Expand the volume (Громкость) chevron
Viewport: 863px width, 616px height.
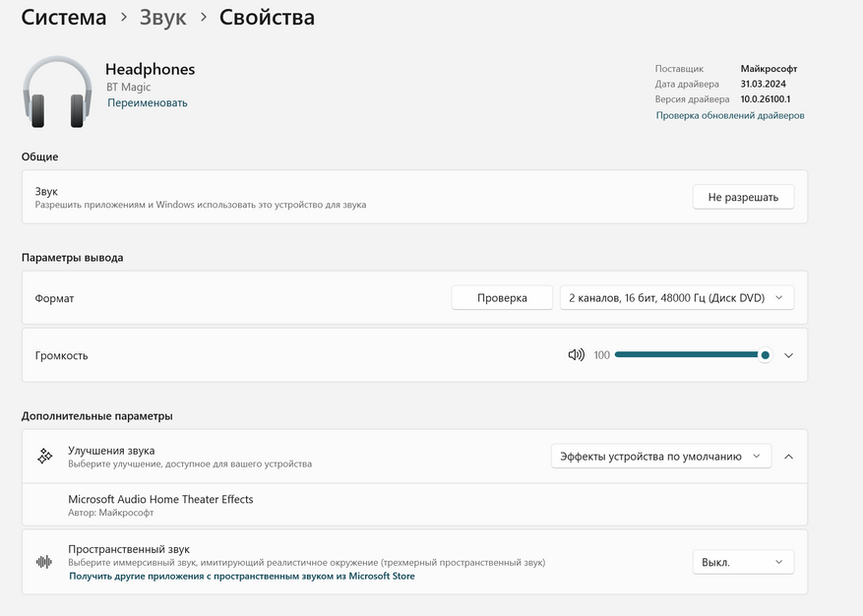click(788, 355)
